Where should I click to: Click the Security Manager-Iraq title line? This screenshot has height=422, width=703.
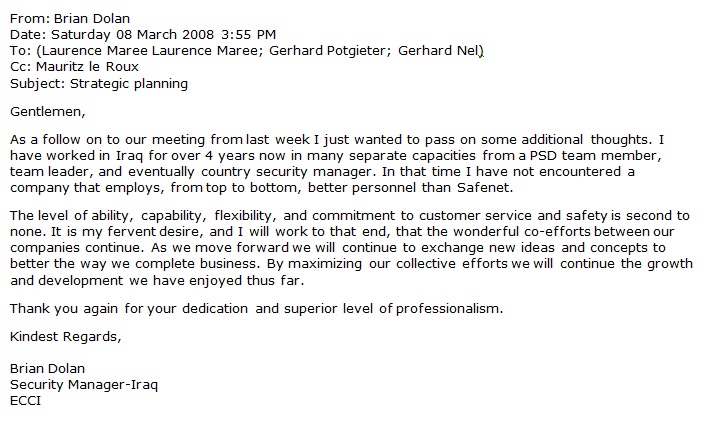point(84,384)
